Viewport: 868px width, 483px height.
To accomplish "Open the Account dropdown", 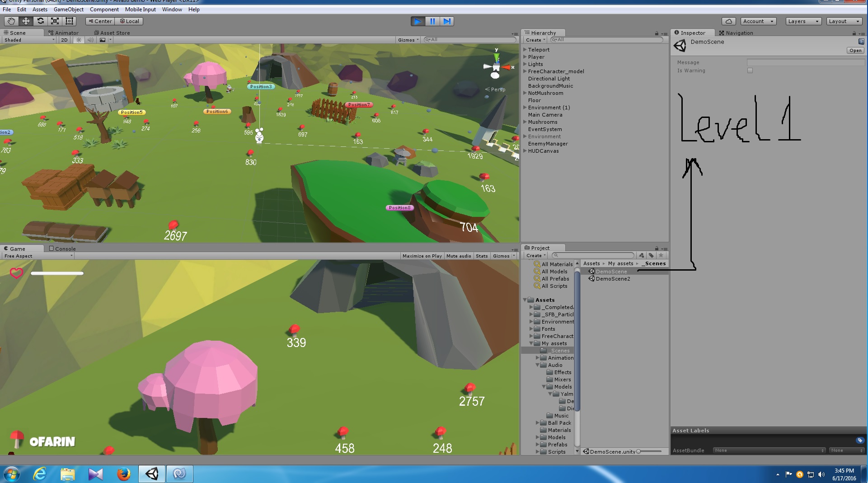I will pos(758,21).
